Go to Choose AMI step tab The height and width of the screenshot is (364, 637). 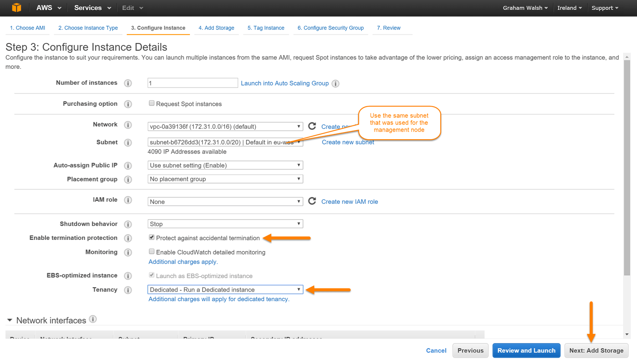(27, 28)
